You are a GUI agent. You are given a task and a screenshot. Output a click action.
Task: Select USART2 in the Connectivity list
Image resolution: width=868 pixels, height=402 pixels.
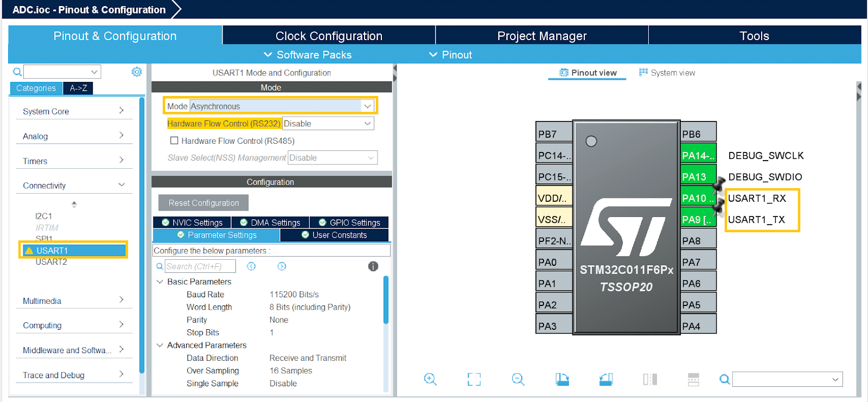(x=52, y=262)
